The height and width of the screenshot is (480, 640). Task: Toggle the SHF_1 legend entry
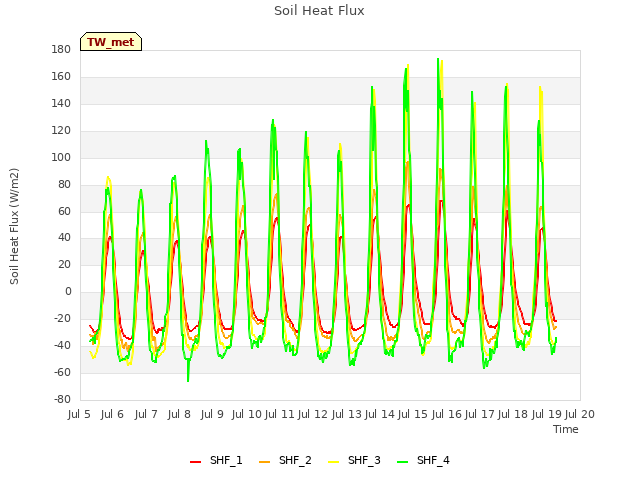coord(216,460)
